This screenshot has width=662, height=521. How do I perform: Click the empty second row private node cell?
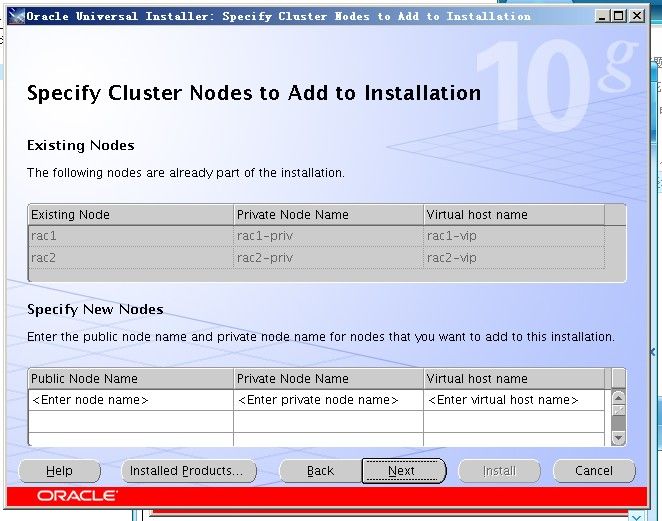click(328, 422)
